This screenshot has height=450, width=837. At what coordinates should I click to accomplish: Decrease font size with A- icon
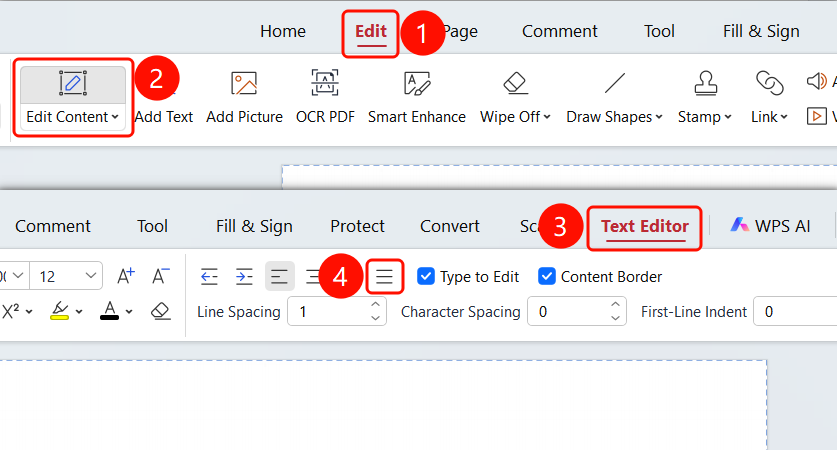tap(160, 277)
